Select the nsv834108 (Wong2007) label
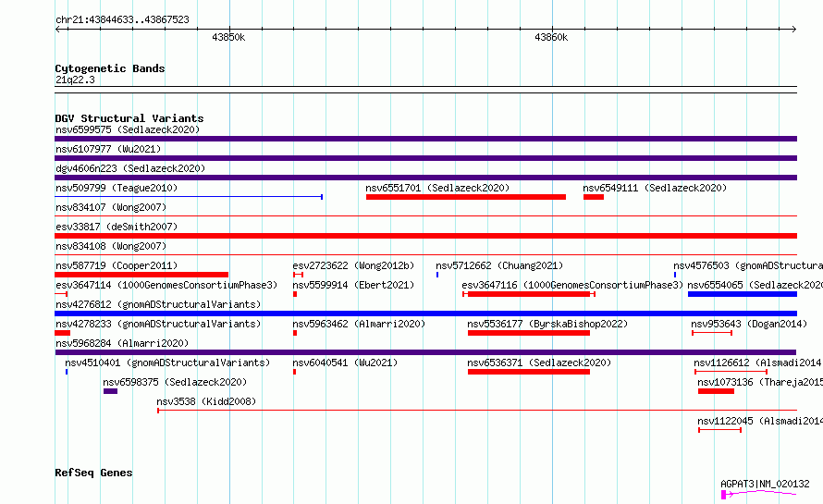823x504 pixels. coord(111,246)
